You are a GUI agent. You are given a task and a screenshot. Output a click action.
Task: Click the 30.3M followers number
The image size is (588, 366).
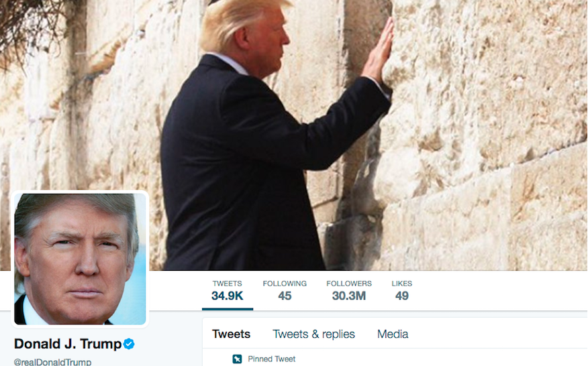point(349,296)
